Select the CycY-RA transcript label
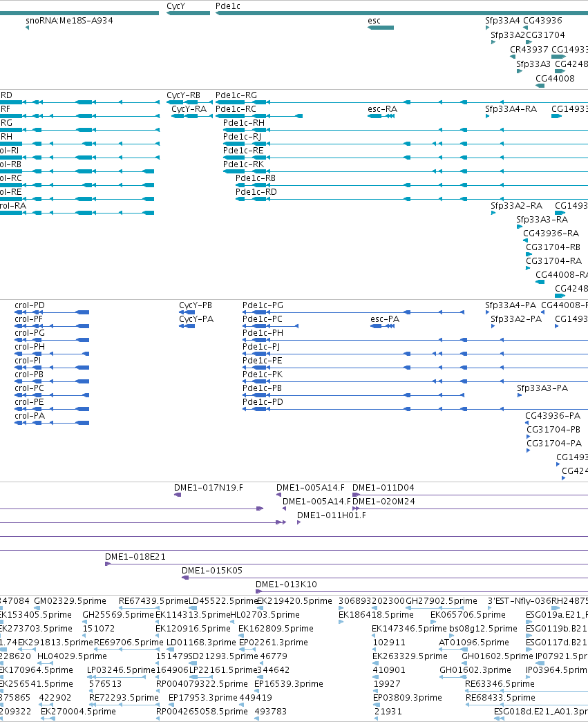 tap(189, 108)
